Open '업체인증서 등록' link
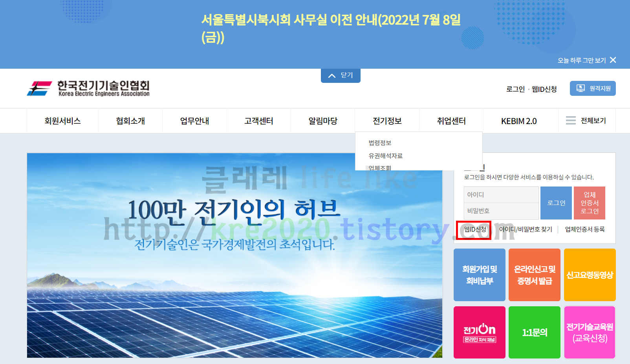 tap(585, 229)
